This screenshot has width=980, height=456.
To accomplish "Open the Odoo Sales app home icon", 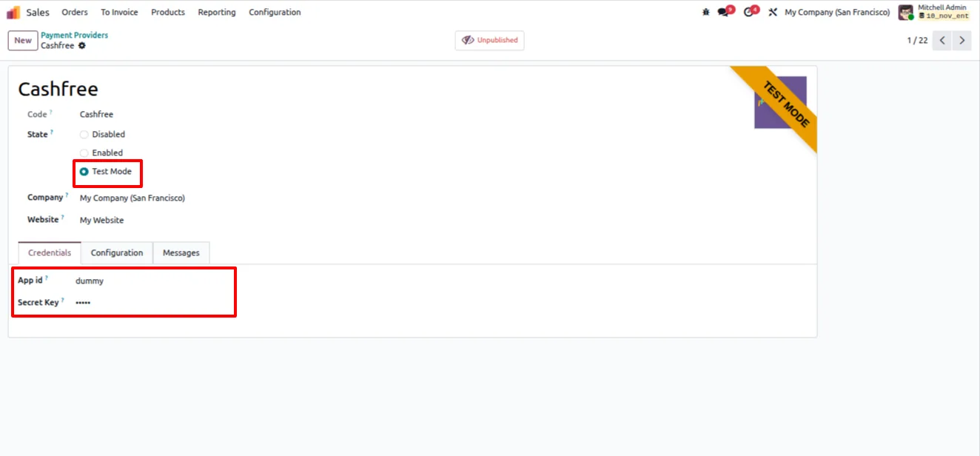I will click(13, 12).
